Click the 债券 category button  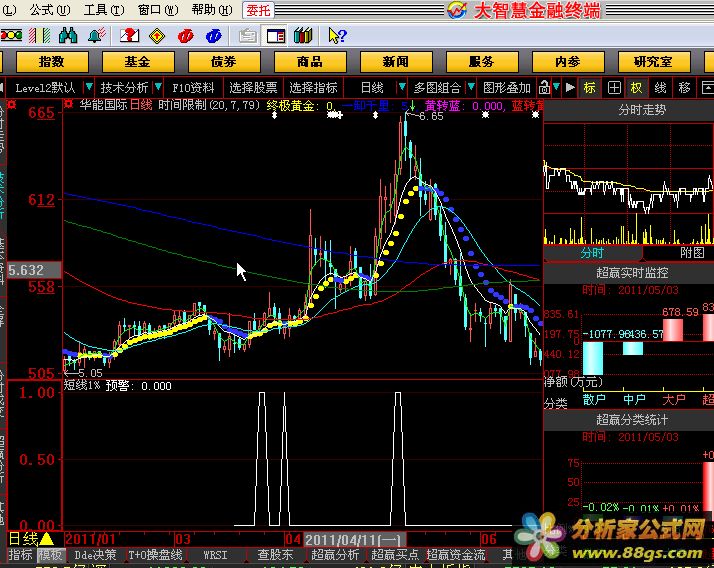pyautogui.click(x=224, y=61)
